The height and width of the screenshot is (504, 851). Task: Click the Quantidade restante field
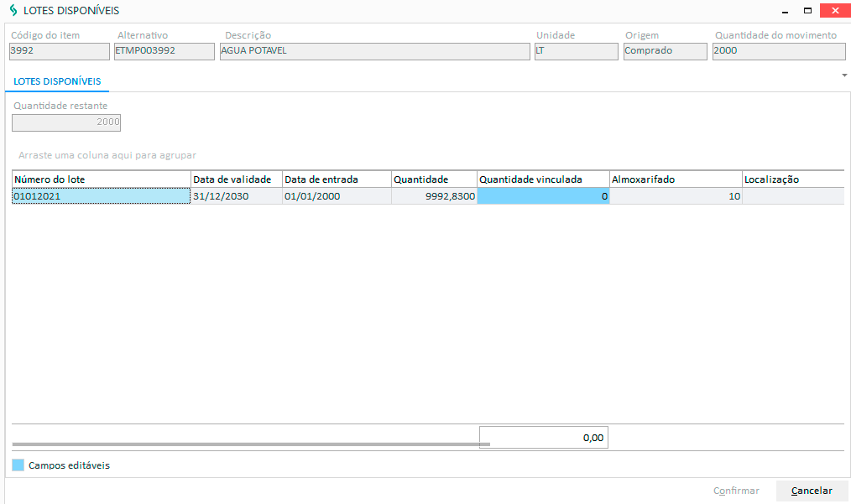click(66, 122)
